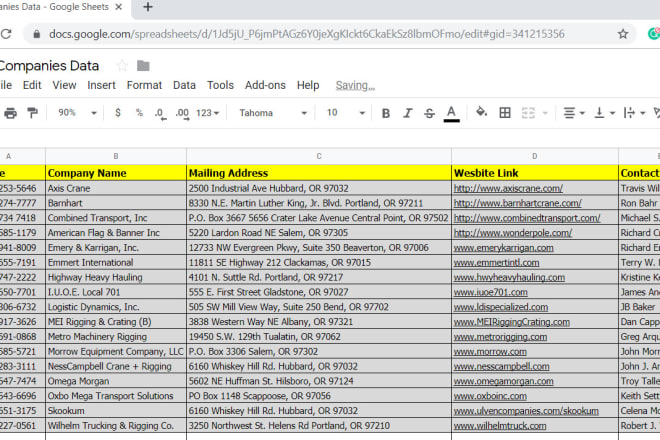Format as percent icon
This screenshot has width=660, height=440.
coord(139,112)
